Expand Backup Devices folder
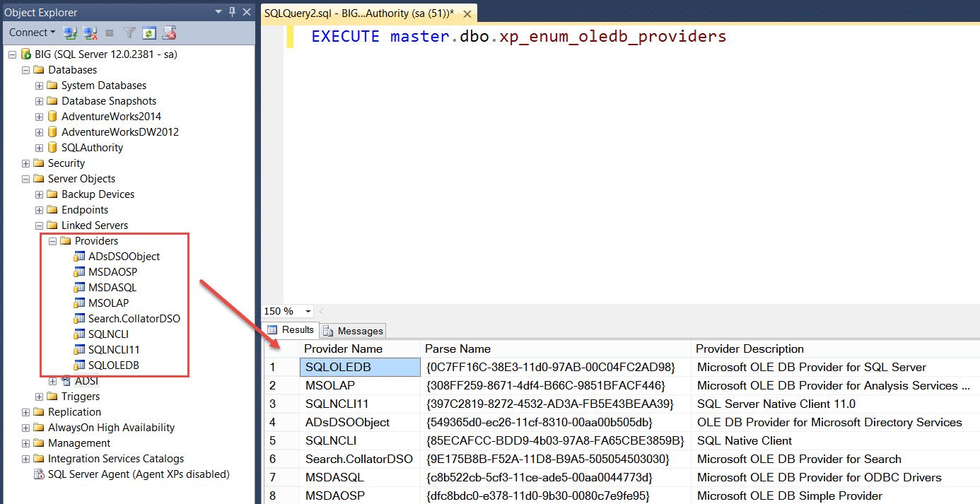Screen dimensions: 980x504 click(40, 194)
